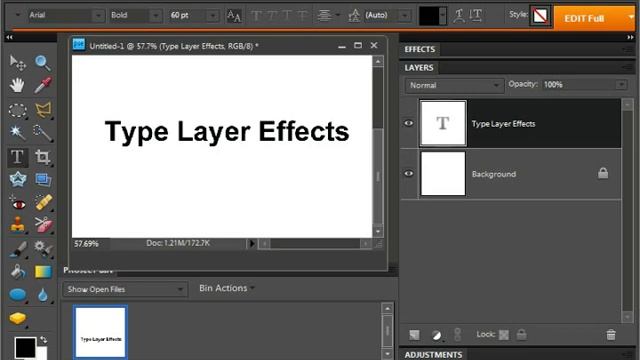The width and height of the screenshot is (640, 360).
Task: Click the status bar info arrow
Action: tap(251, 244)
